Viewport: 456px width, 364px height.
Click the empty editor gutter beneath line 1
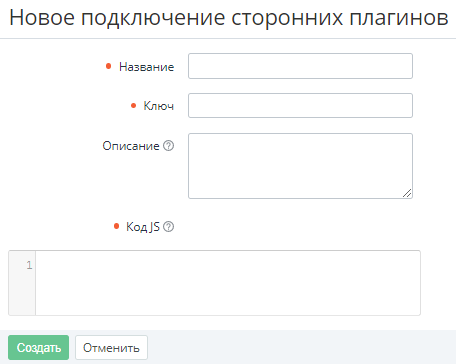coord(22,293)
